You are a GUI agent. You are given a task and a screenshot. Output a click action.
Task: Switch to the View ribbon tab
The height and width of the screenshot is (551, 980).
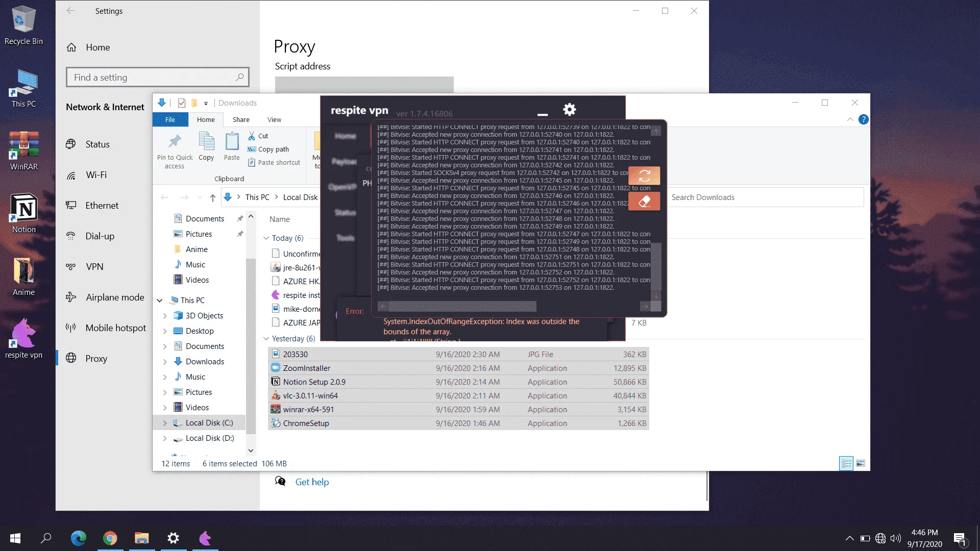(x=274, y=119)
